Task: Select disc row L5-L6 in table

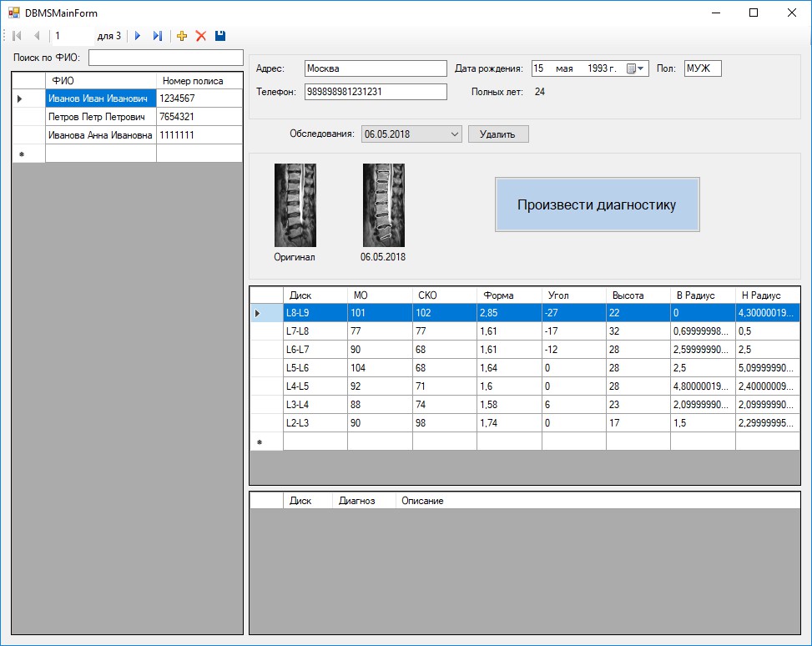Action: tap(315, 368)
